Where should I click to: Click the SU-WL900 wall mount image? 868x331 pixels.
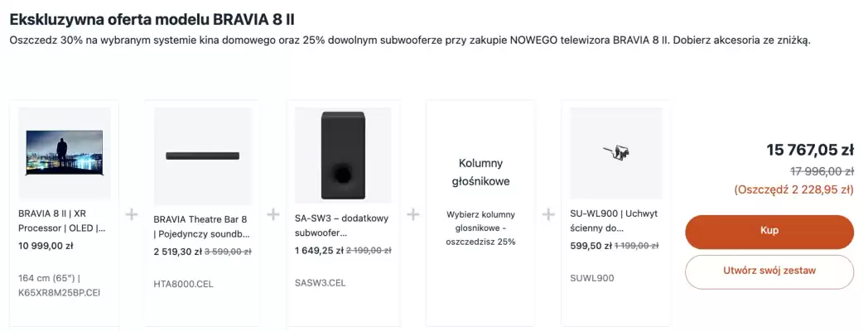point(615,152)
